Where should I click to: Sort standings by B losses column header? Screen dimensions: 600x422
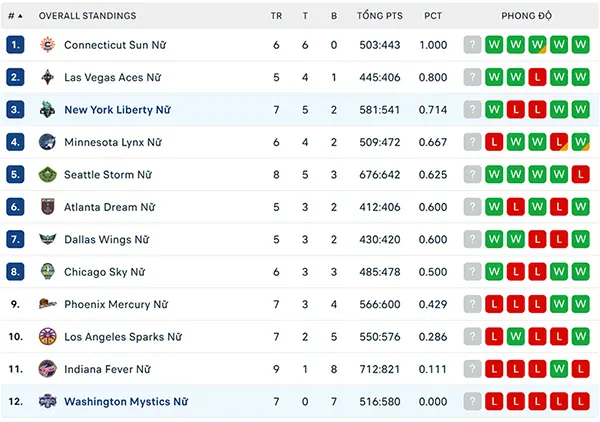pyautogui.click(x=334, y=16)
